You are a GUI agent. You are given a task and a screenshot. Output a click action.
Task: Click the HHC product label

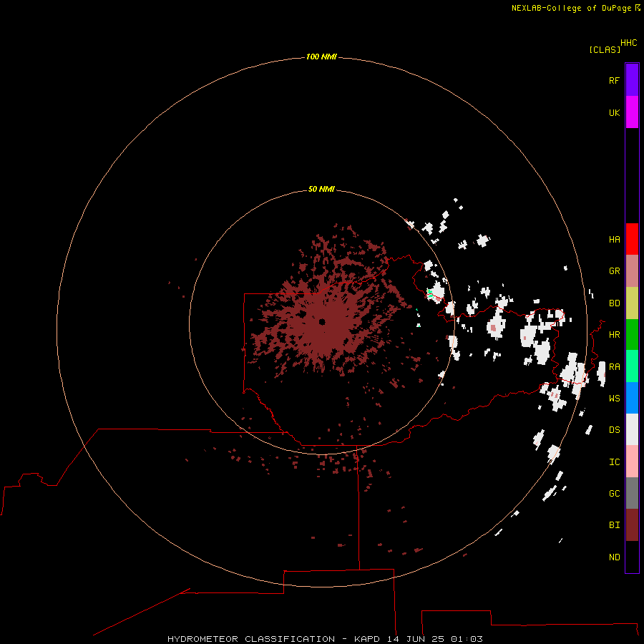[x=628, y=43]
